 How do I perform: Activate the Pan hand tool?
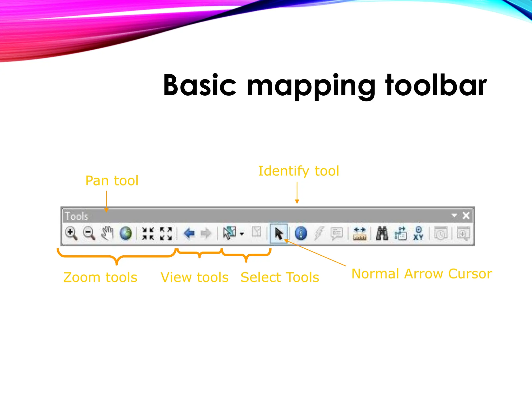pyautogui.click(x=107, y=233)
